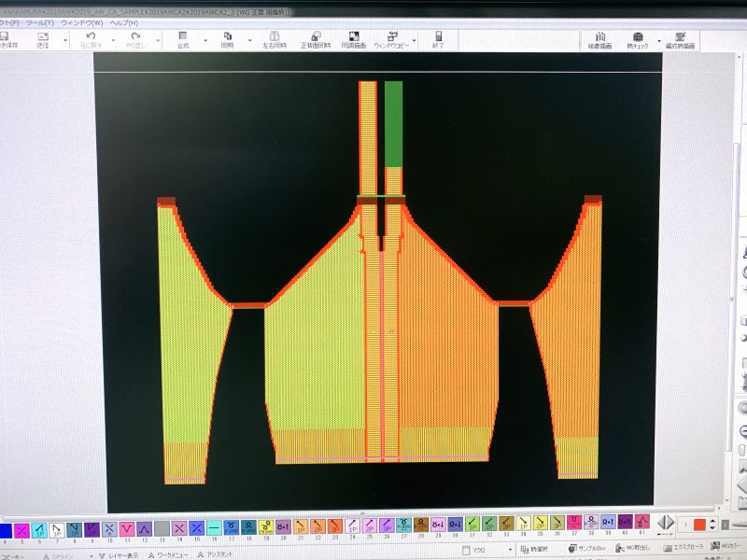The image size is (747, 560).
Task: Open the ウィンドウコピー dropdown arrow
Action: coord(412,41)
